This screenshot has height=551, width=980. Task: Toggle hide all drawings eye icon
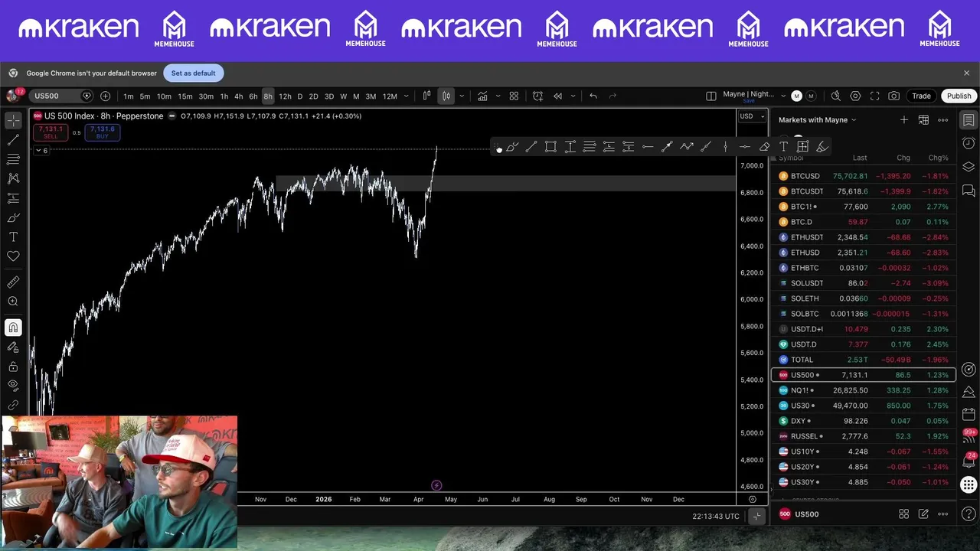pos(13,385)
